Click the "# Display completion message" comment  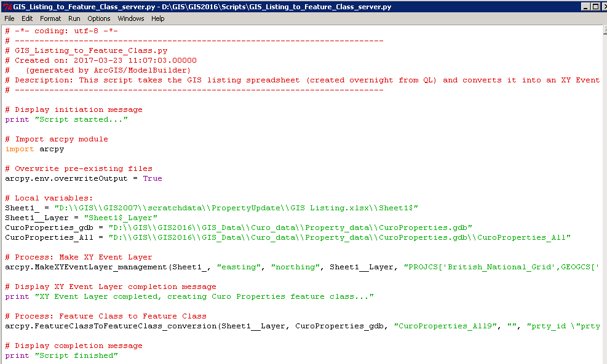74,346
